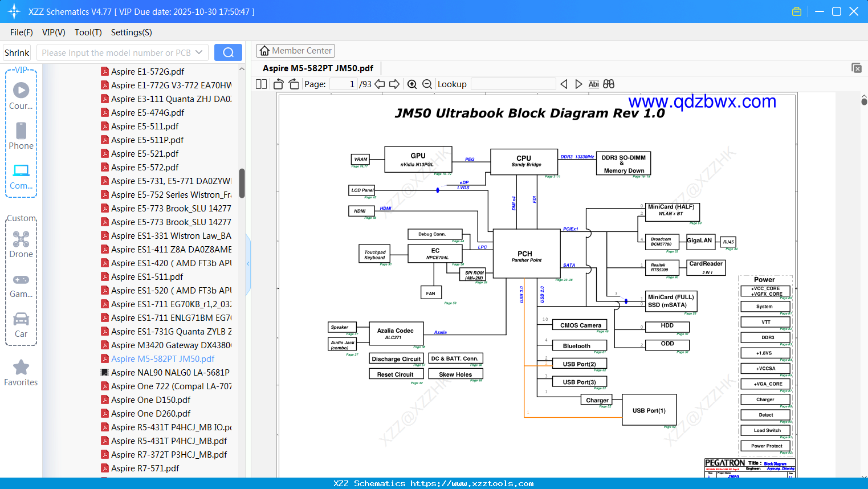Click the Lookup text input field

[x=513, y=84]
